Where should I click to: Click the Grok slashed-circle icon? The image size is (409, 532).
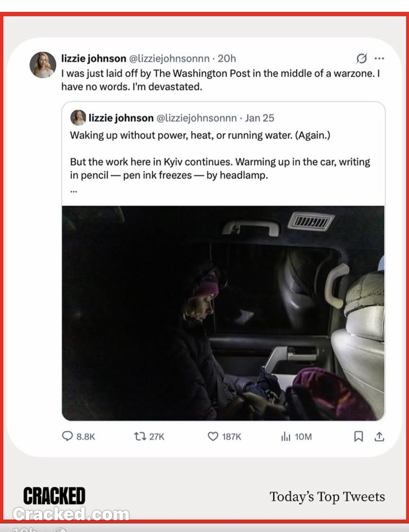(361, 58)
